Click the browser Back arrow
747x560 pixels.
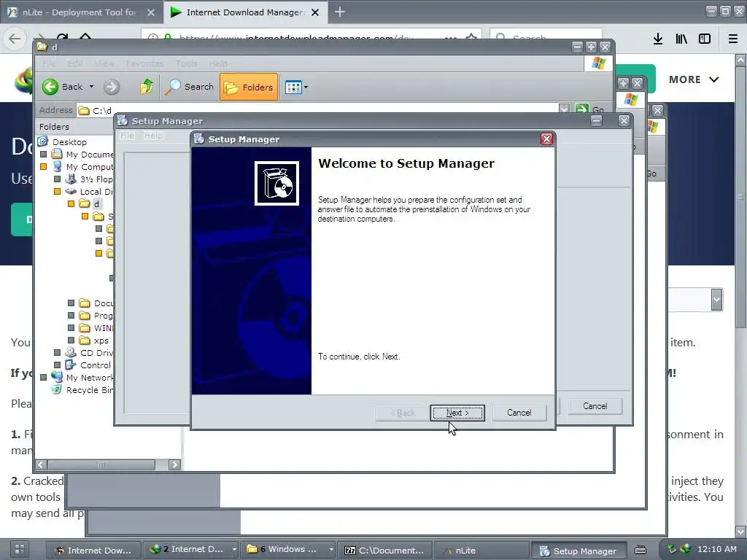tap(15, 39)
